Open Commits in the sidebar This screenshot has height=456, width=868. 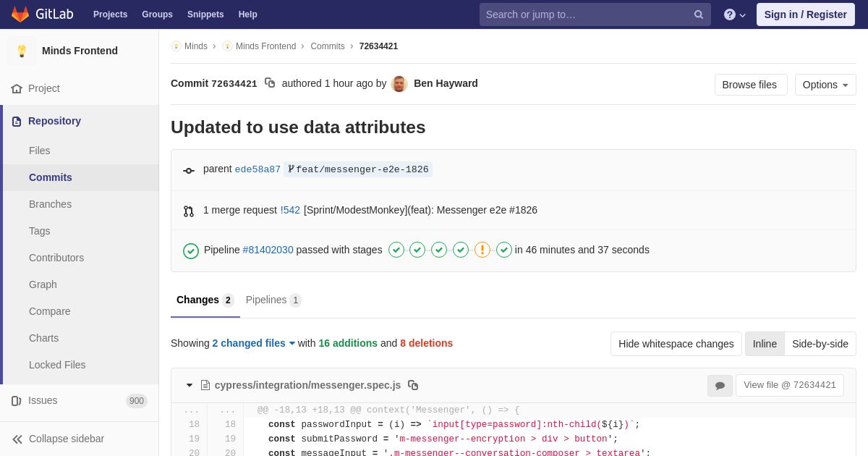pos(80,177)
